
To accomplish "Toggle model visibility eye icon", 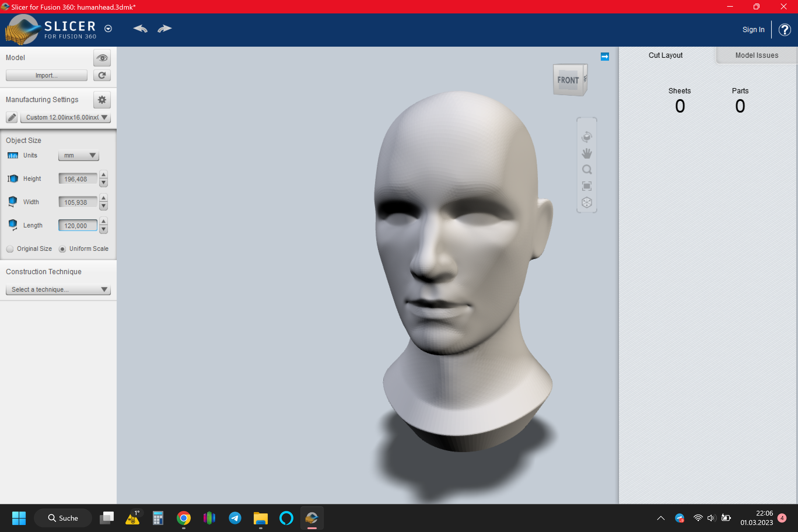I will [102, 58].
